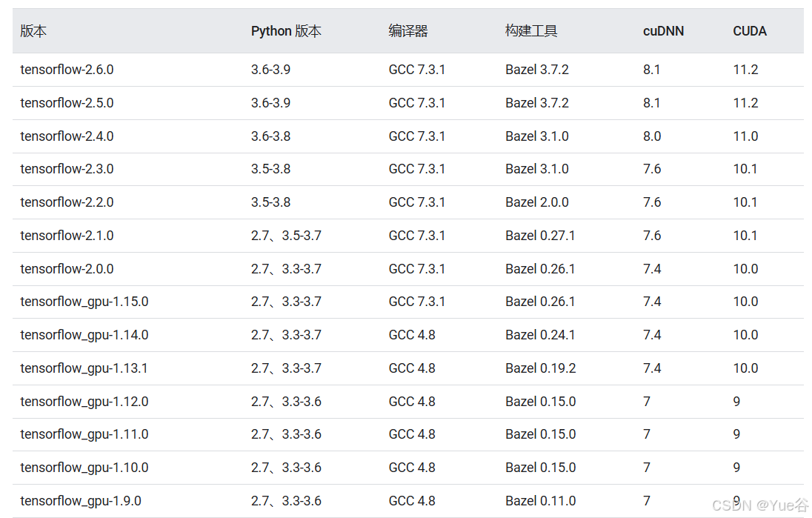Click the CUDA column header
Screen dimensions: 812x518
[x=749, y=31]
